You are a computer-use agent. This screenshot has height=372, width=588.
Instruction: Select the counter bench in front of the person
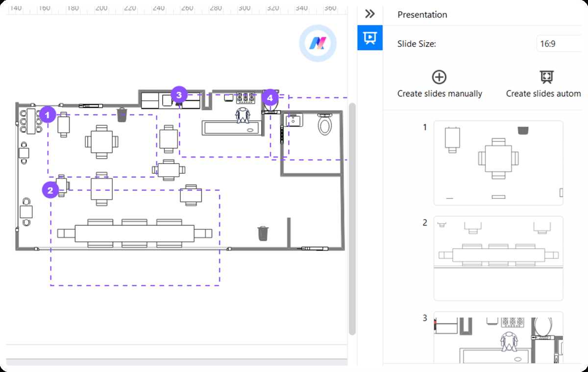231,128
